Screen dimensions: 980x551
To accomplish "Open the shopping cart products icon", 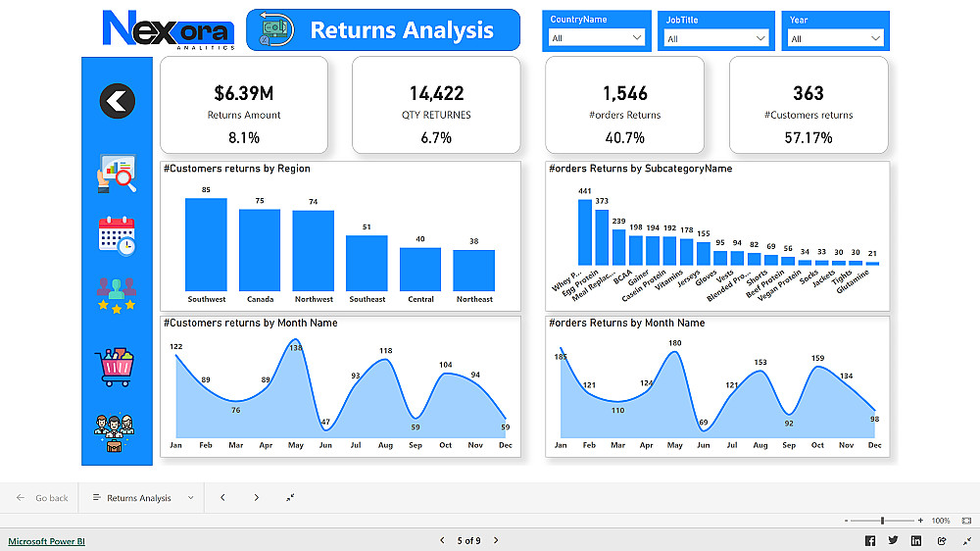I will point(115,367).
